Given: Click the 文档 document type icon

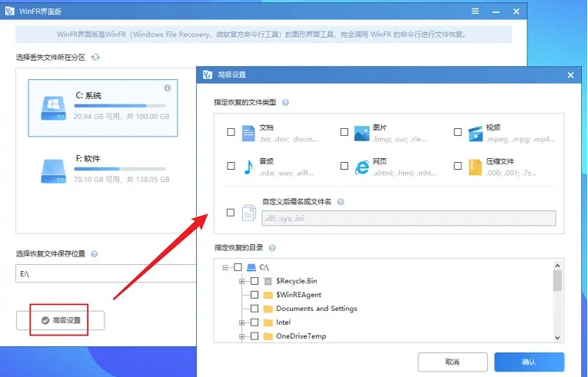Looking at the screenshot, I should pyautogui.click(x=248, y=133).
